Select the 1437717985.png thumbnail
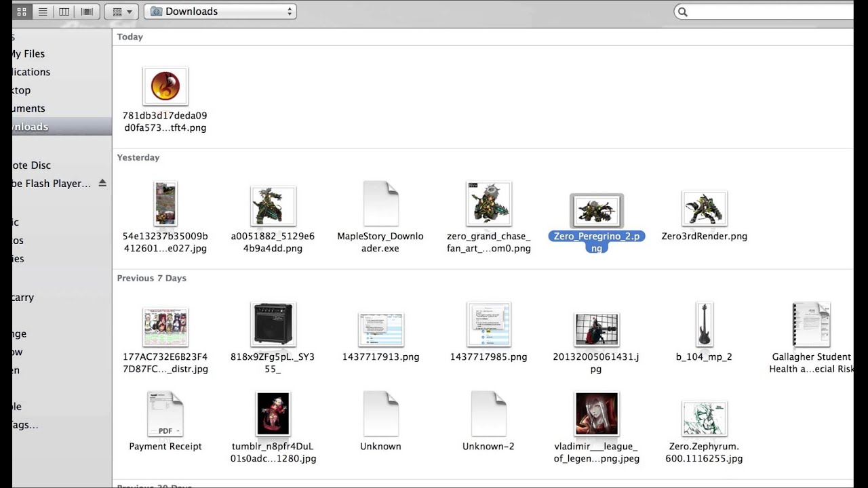Image resolution: width=868 pixels, height=488 pixels. point(488,324)
